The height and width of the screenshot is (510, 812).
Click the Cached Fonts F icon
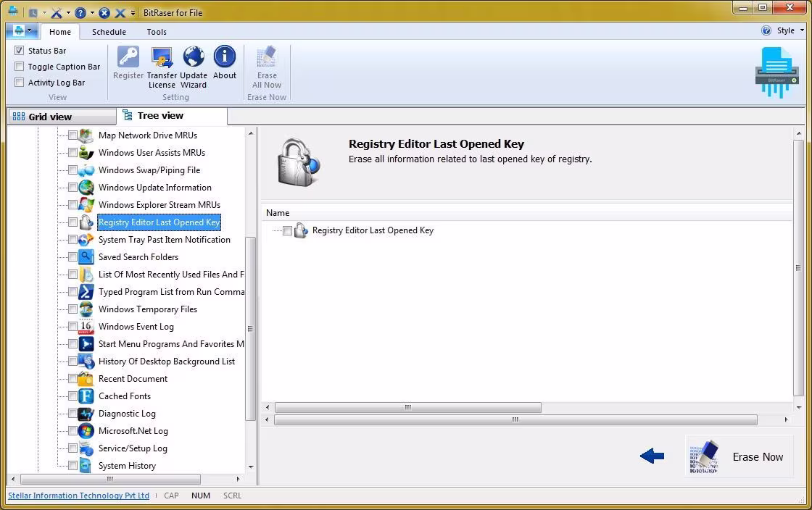coord(86,396)
